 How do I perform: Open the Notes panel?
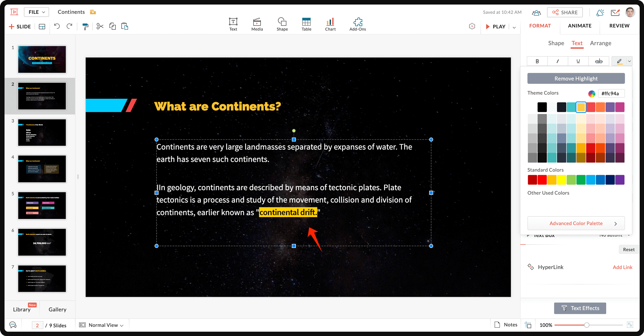[x=506, y=325]
